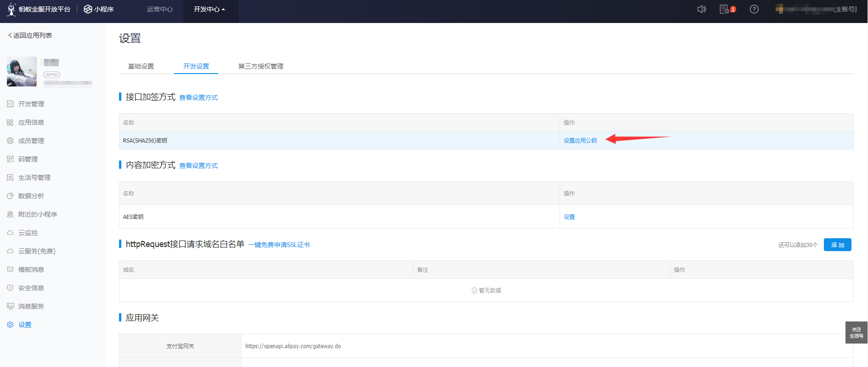Switch to the 基础设置 tab
This screenshot has width=868, height=367.
[141, 66]
